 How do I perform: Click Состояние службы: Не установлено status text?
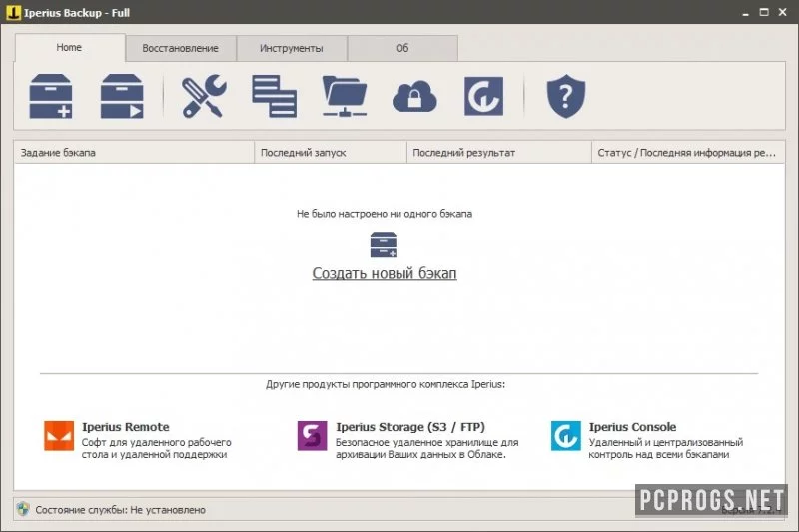(121, 510)
